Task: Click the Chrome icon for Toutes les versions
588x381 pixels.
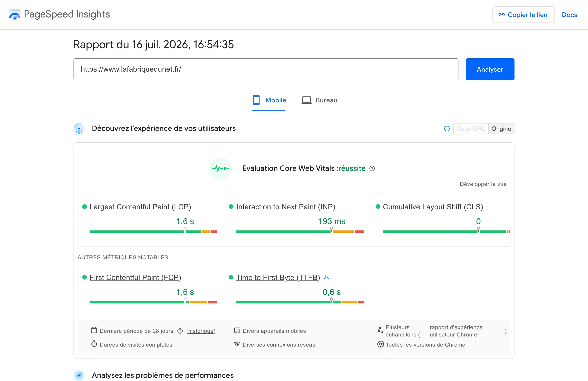Action: coord(380,344)
